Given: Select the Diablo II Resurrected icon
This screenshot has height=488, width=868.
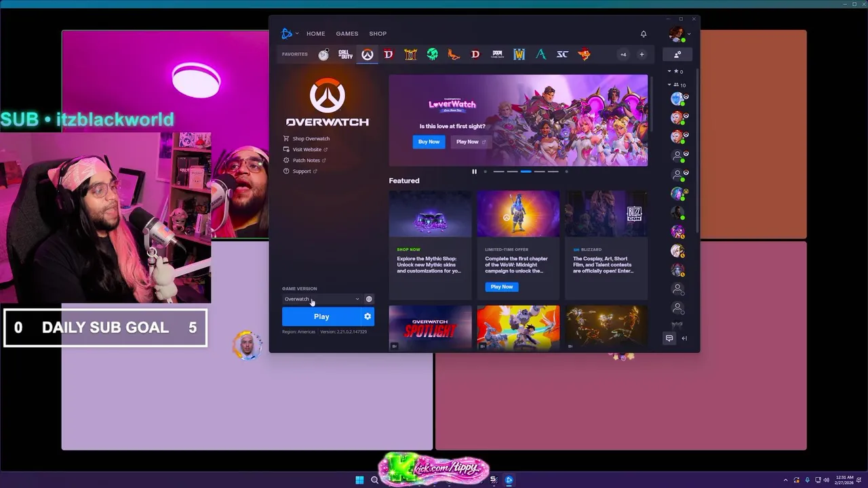Looking at the screenshot, I should pyautogui.click(x=410, y=54).
